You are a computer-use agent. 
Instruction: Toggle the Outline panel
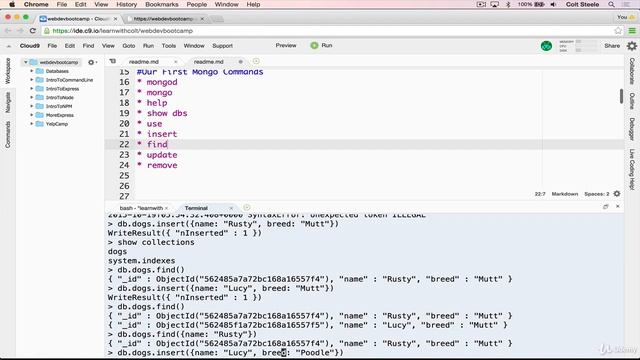pyautogui.click(x=632, y=101)
